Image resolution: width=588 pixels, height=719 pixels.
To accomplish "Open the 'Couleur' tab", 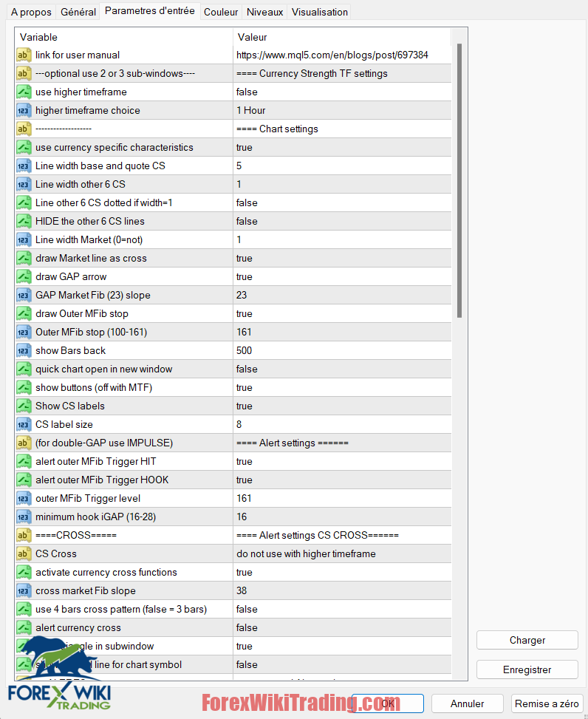I will [221, 12].
